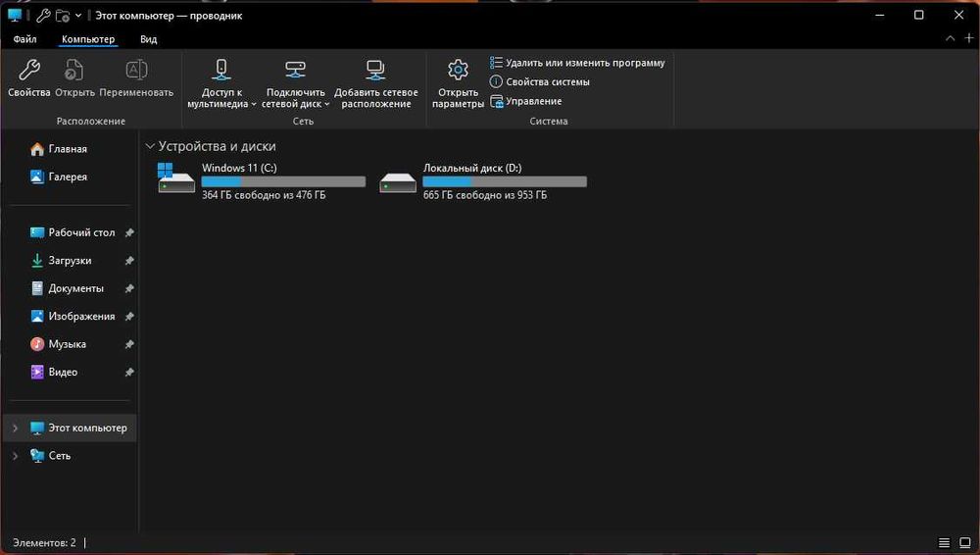The height and width of the screenshot is (555, 980).
Task: Click '665 ГБ свободно из 953 ГБ' text
Action: (485, 195)
